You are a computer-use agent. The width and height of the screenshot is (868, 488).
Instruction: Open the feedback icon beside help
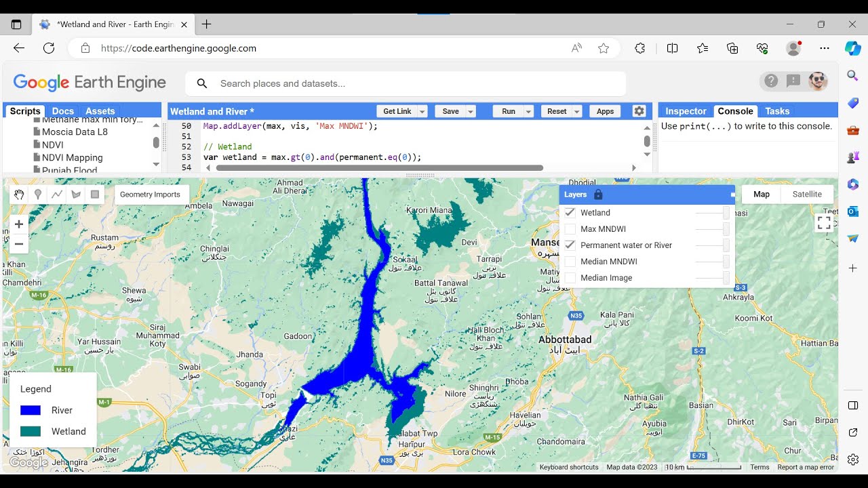[793, 81]
